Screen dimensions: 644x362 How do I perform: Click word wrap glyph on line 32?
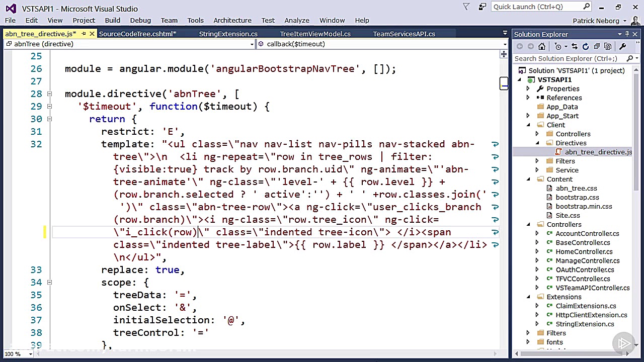coord(495,144)
